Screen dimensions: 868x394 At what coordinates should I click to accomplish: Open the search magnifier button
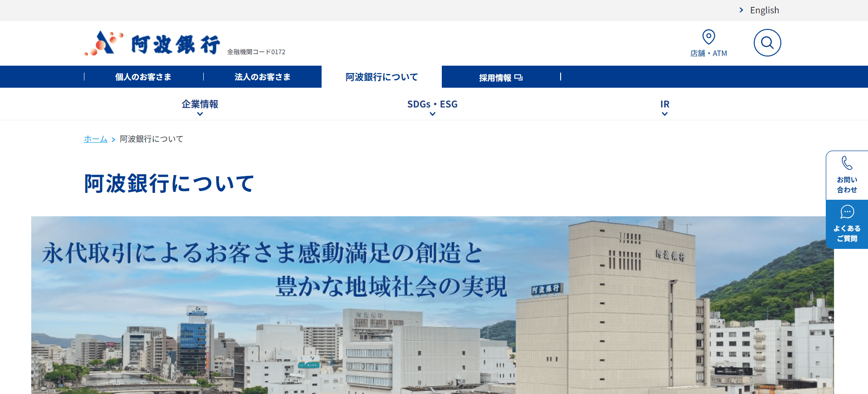tap(767, 43)
